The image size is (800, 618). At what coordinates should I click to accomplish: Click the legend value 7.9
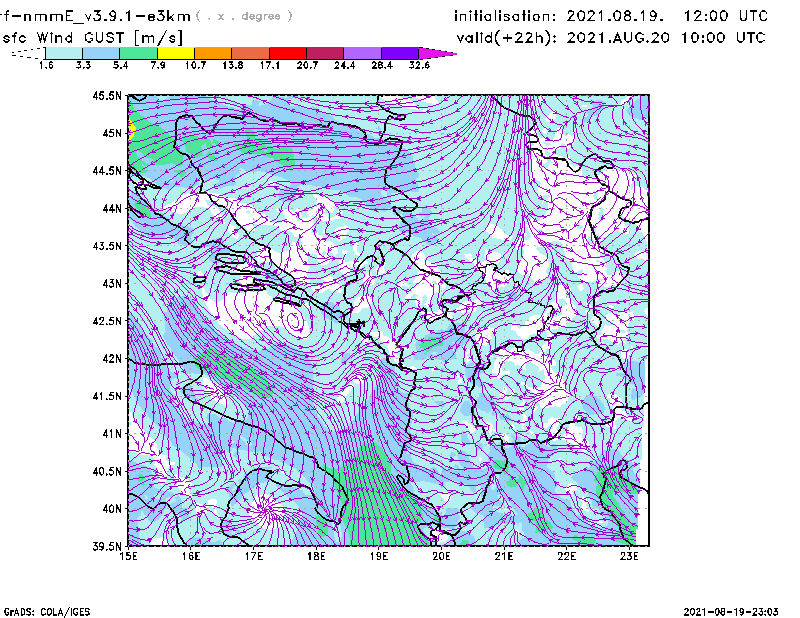(x=158, y=65)
